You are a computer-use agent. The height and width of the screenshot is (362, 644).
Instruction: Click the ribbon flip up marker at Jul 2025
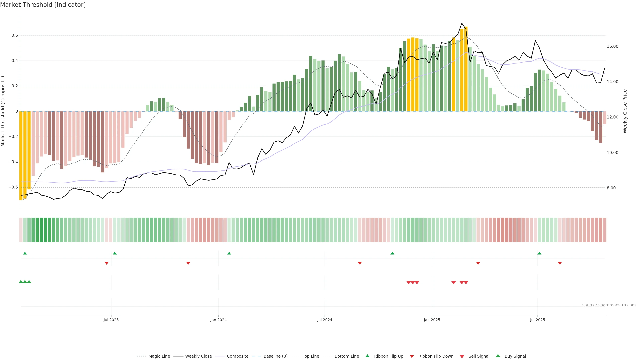click(539, 253)
